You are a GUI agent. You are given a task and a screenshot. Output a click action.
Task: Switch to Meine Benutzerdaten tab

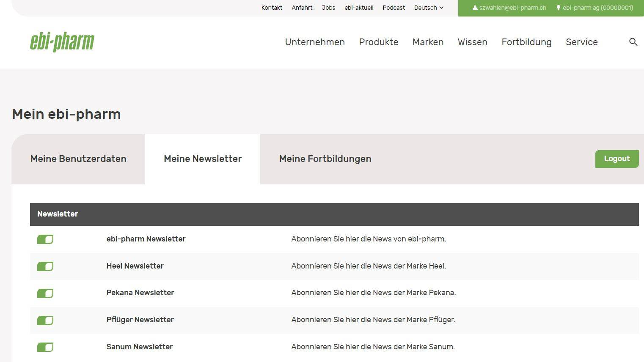(78, 159)
